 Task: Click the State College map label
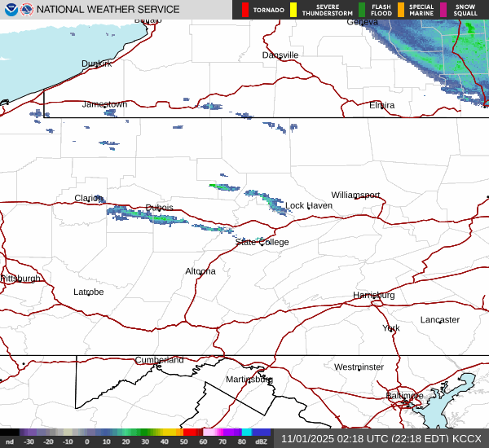pos(262,242)
